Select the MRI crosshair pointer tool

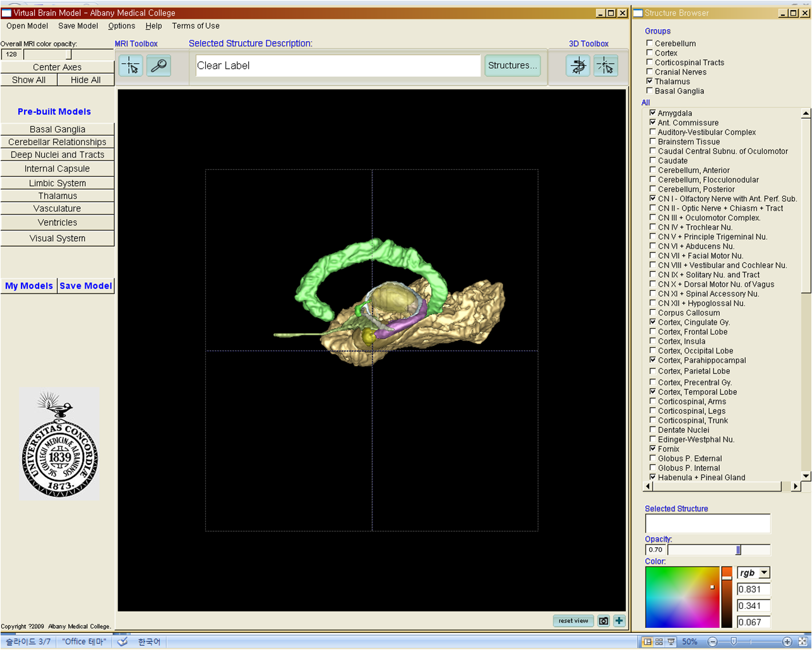click(131, 66)
